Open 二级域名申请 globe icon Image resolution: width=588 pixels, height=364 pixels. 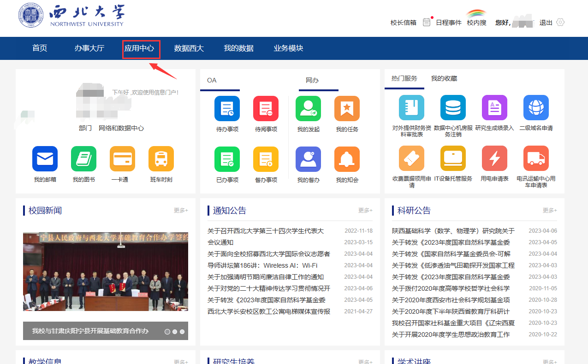pos(536,108)
